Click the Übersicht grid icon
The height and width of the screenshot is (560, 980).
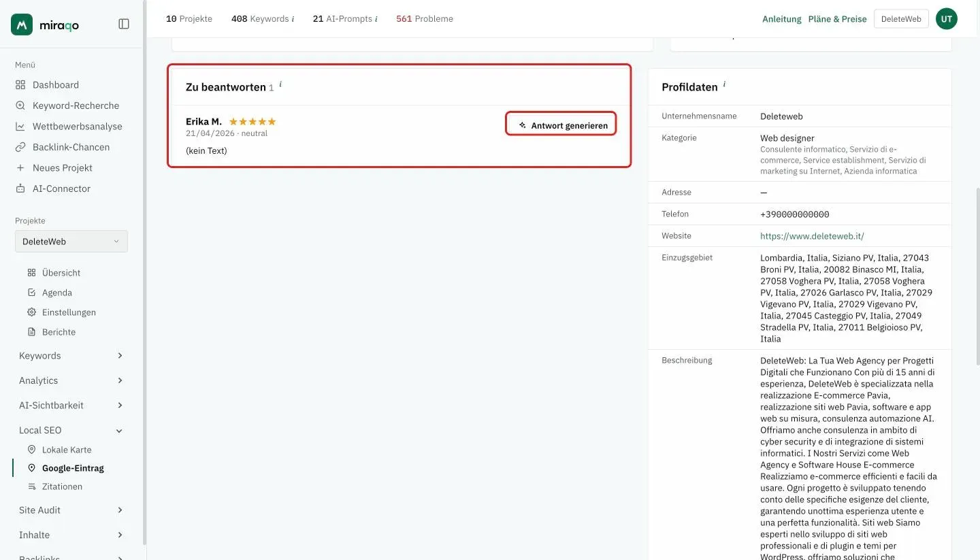click(x=31, y=273)
